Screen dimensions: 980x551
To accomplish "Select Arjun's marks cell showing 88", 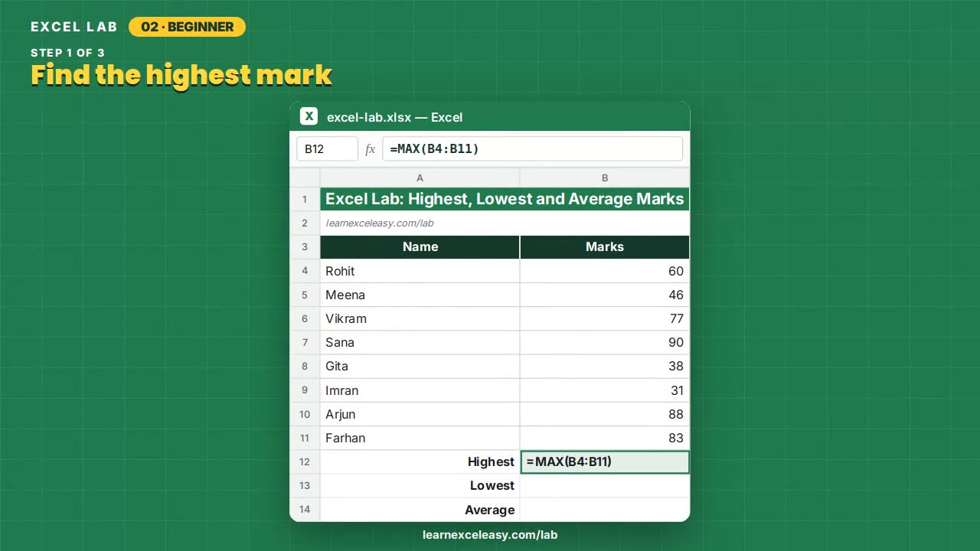I will click(x=605, y=414).
